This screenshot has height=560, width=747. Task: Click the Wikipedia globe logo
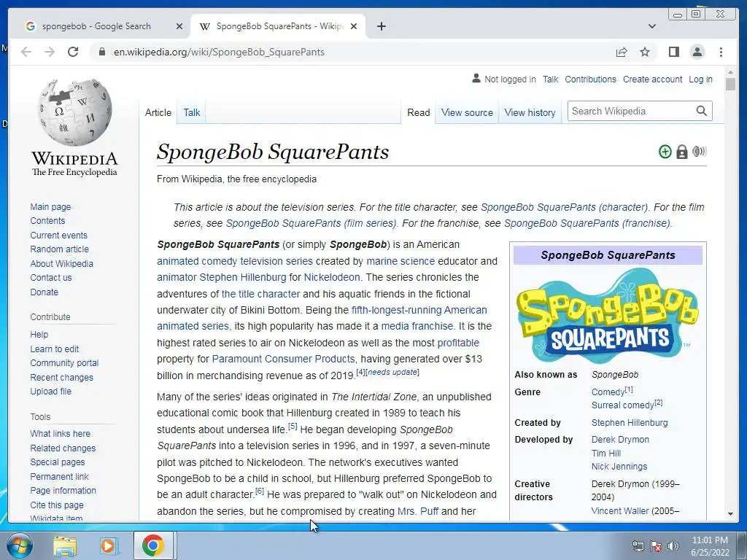[x=75, y=112]
